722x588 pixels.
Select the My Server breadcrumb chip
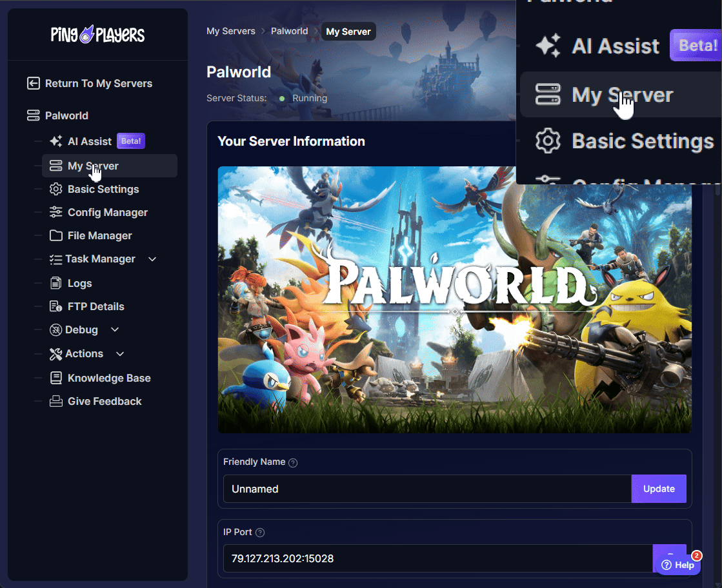(348, 32)
